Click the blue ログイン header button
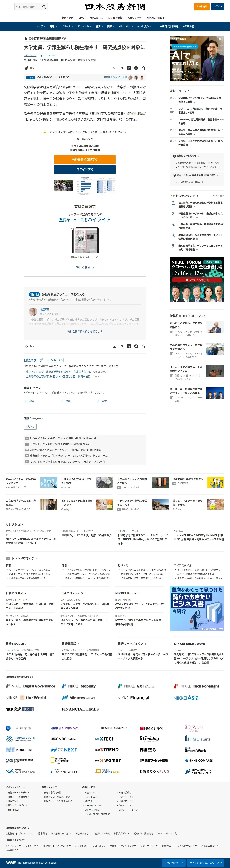The image size is (230, 868). pyautogui.click(x=217, y=6)
